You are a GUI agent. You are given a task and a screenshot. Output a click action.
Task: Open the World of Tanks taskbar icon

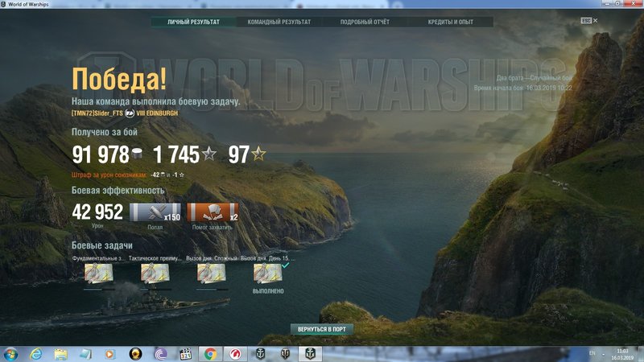tap(286, 354)
